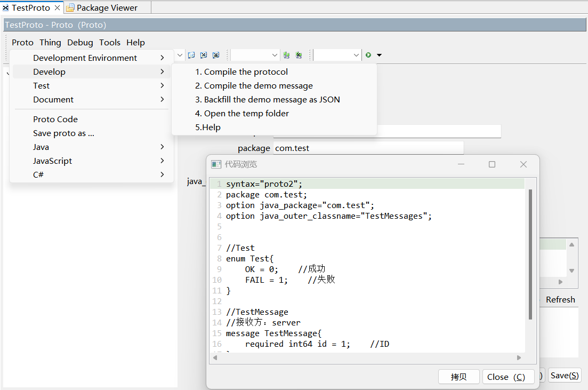Click the code viewer horizontal scroll right arrow
Viewport: 588px width, 390px height.
519,357
